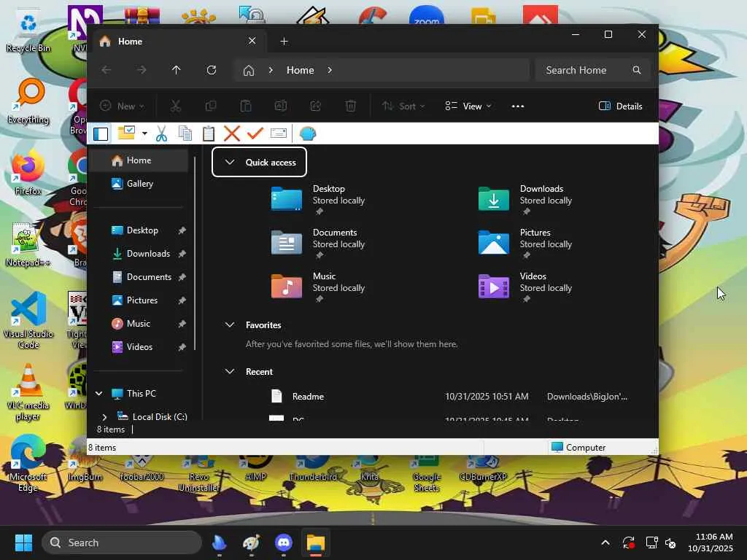
Task: Collapse the Quick access section
Action: click(230, 163)
